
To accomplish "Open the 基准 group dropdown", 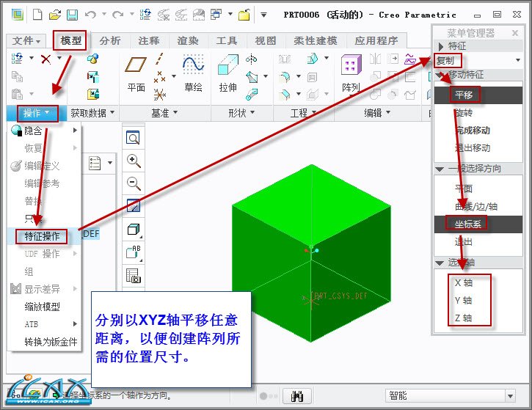I will (x=164, y=113).
